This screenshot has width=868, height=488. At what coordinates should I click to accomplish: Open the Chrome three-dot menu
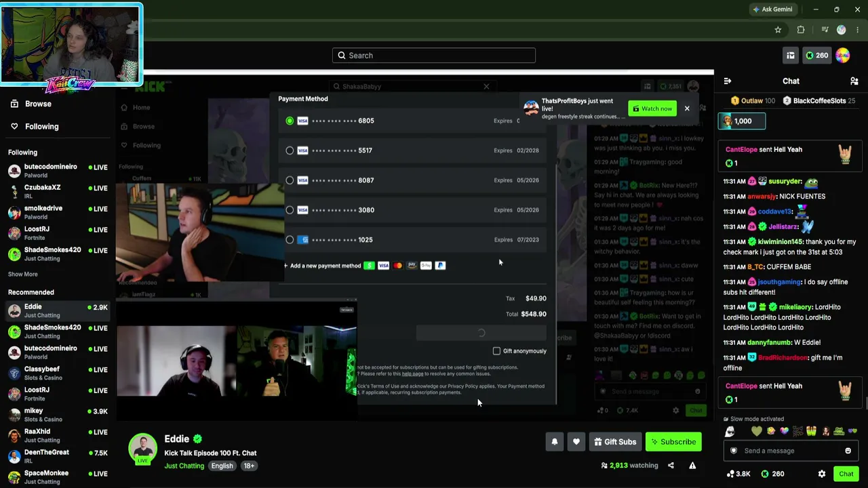pos(857,30)
